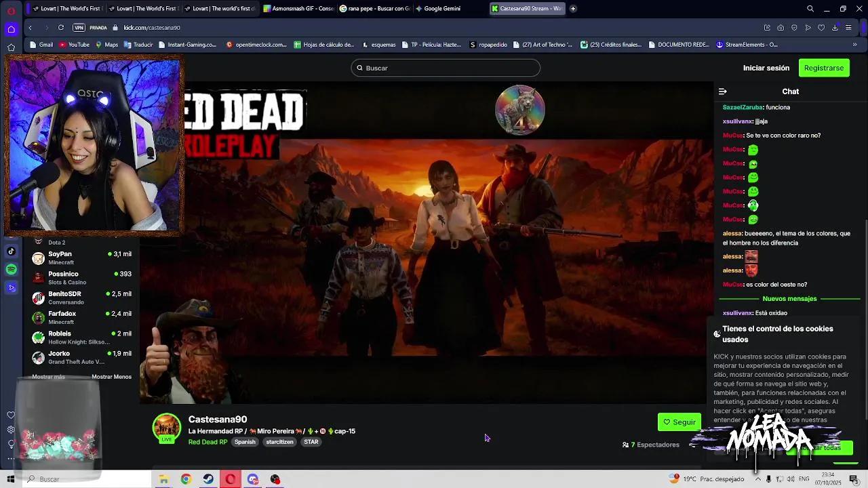Switch to the Asmonsmash GIF tab
The image size is (868, 488).
(298, 9)
